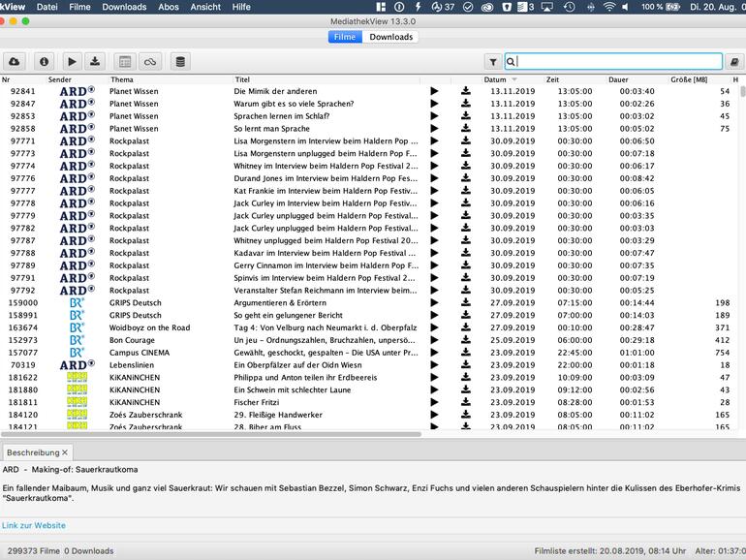
Task: Switch to the Downloads tab
Action: coord(390,37)
